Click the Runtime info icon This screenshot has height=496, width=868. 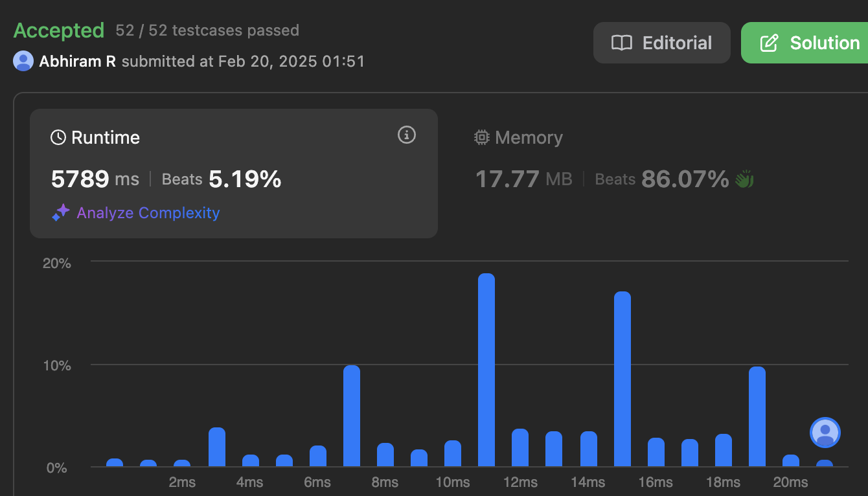[x=406, y=135]
